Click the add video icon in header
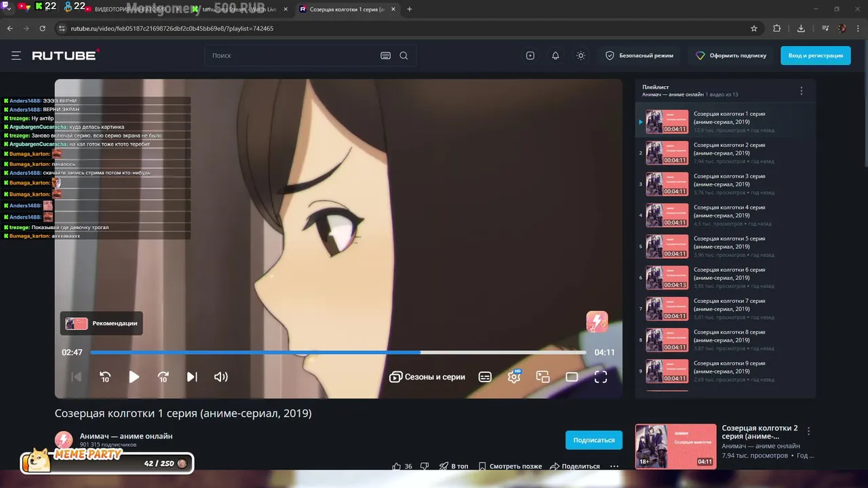 point(530,56)
